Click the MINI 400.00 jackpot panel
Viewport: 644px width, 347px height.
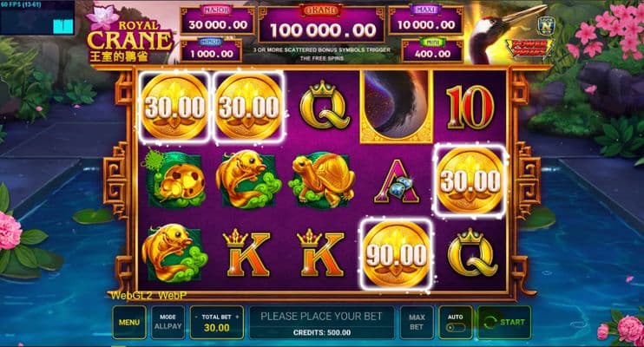coord(432,50)
